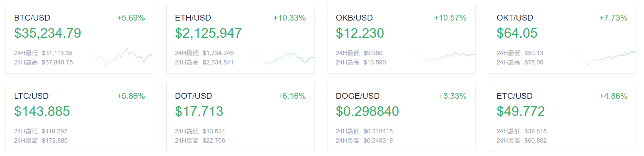This screenshot has width=644, height=156.
Task: Click the 24H high $60.802 value
Action: click(535, 141)
